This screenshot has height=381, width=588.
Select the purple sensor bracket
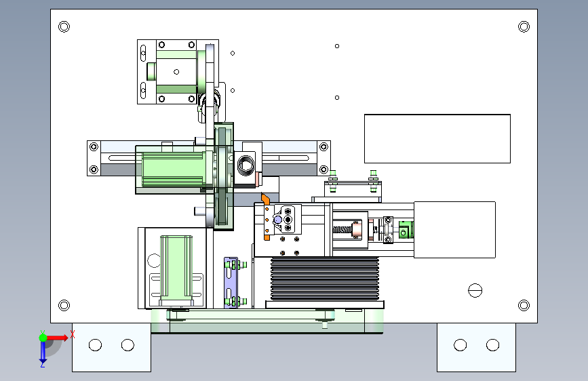(231, 283)
